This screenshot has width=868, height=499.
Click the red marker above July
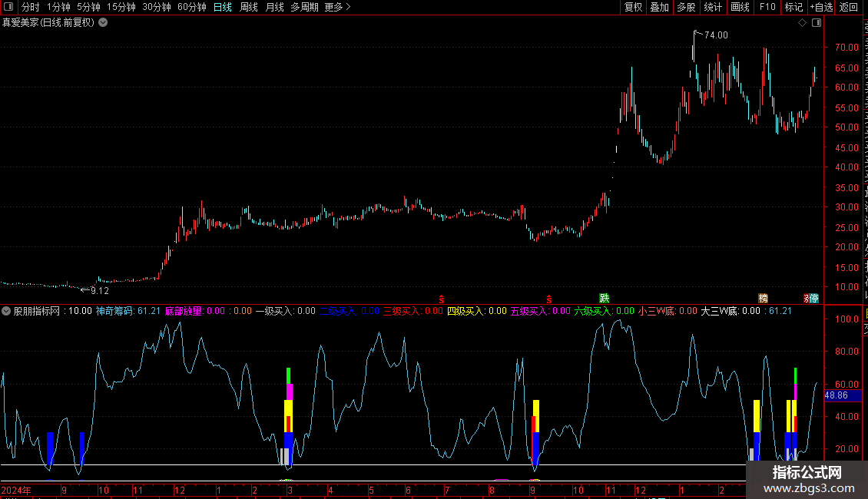(x=441, y=298)
